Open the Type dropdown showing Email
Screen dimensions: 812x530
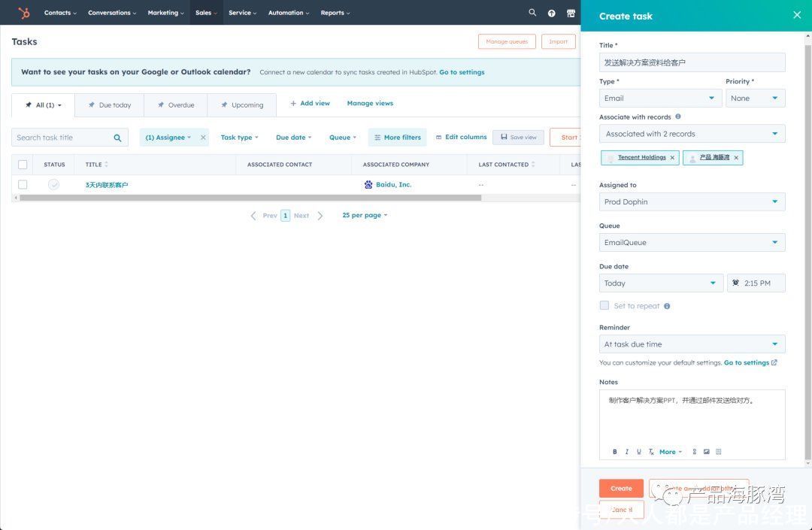[x=660, y=98]
